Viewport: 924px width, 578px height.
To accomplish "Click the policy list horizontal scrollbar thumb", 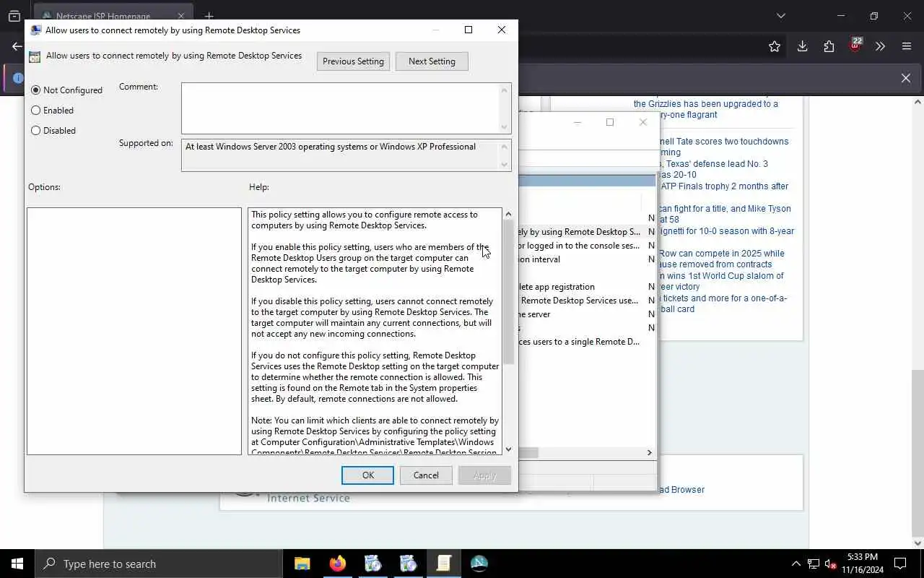I will [x=528, y=453].
